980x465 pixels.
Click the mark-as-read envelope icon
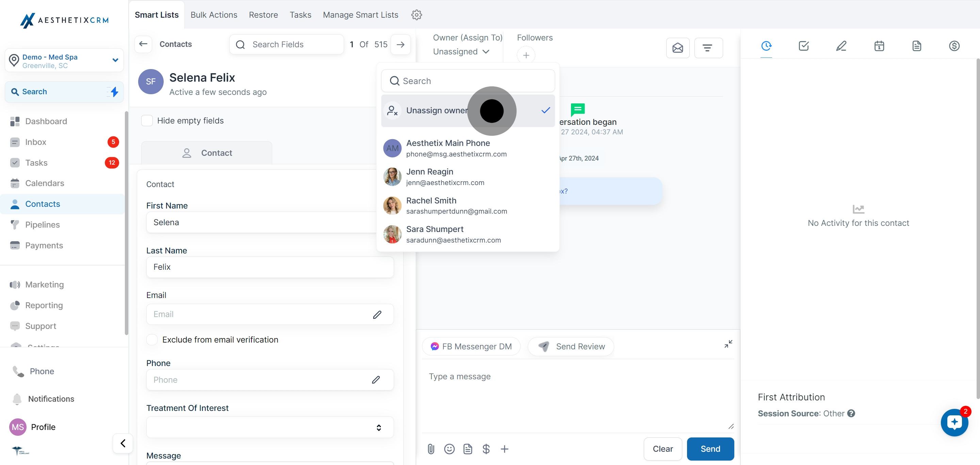pos(677,48)
